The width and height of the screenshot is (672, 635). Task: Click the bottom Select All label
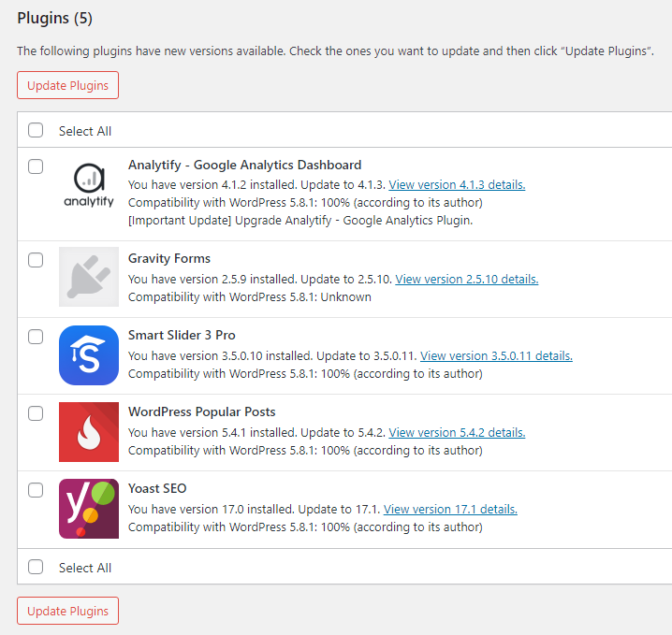[85, 568]
